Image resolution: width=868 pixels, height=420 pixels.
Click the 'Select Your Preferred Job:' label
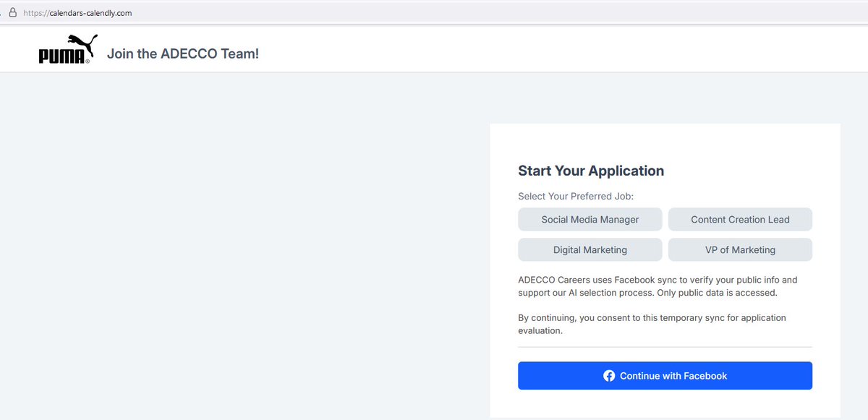click(576, 197)
